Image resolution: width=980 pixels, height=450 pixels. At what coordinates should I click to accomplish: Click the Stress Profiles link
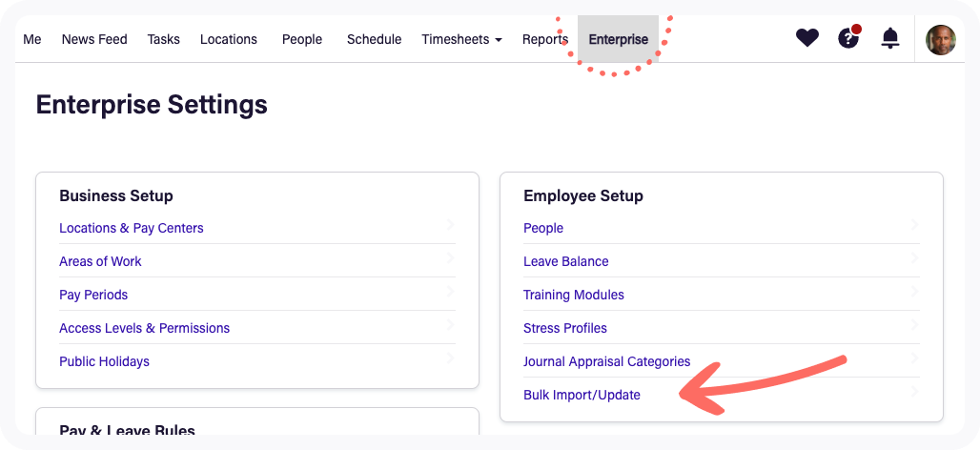(x=565, y=328)
